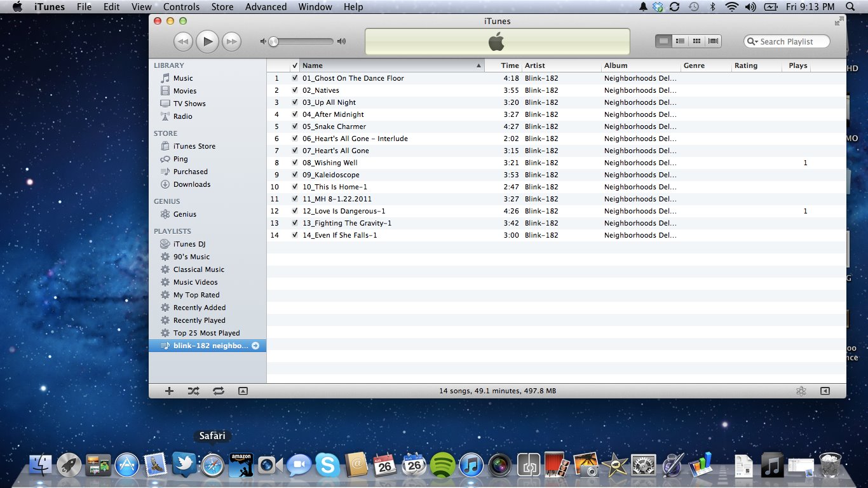Uncheck 08_Wishing Well checkbox
The height and width of the screenshot is (488, 868).
point(295,163)
